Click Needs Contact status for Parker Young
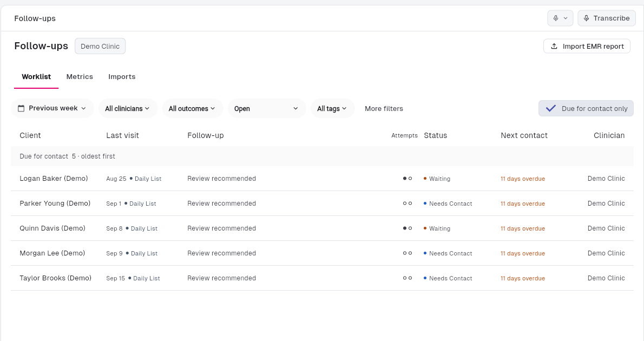 click(x=448, y=204)
